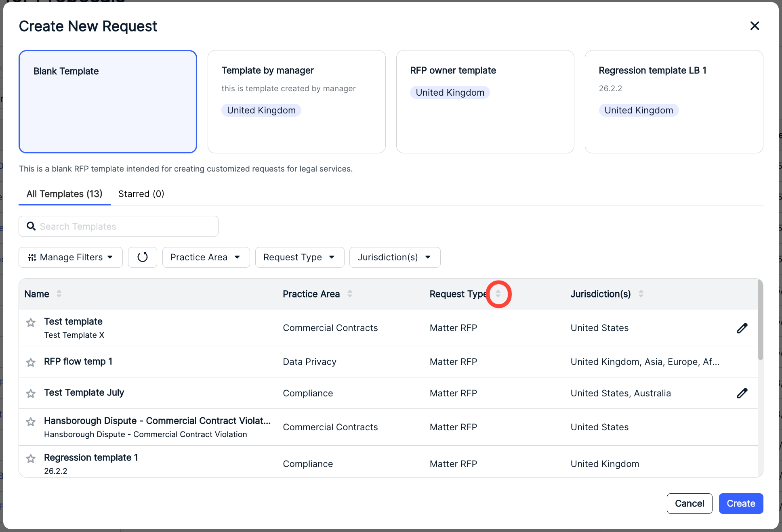The height and width of the screenshot is (532, 782).
Task: Click United Kingdom tag on Template by manager
Action: click(x=261, y=110)
